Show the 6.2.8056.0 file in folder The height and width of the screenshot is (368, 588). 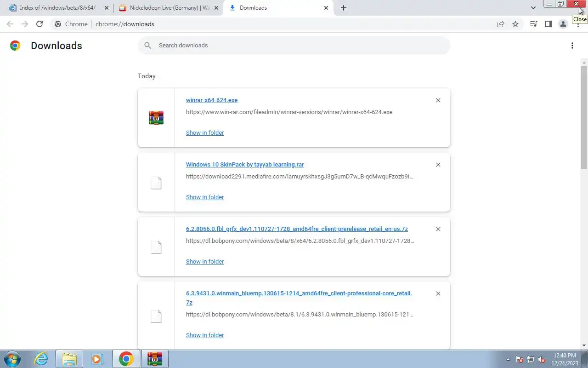(205, 261)
